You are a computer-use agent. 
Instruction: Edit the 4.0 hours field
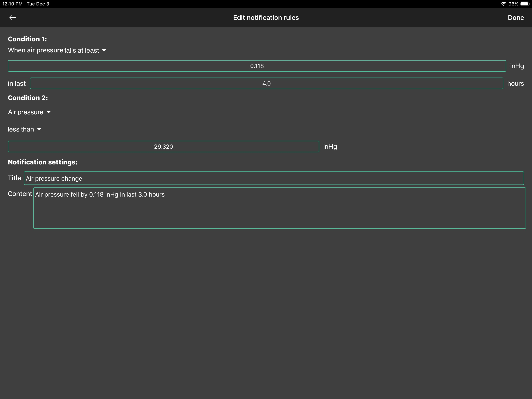tap(266, 84)
